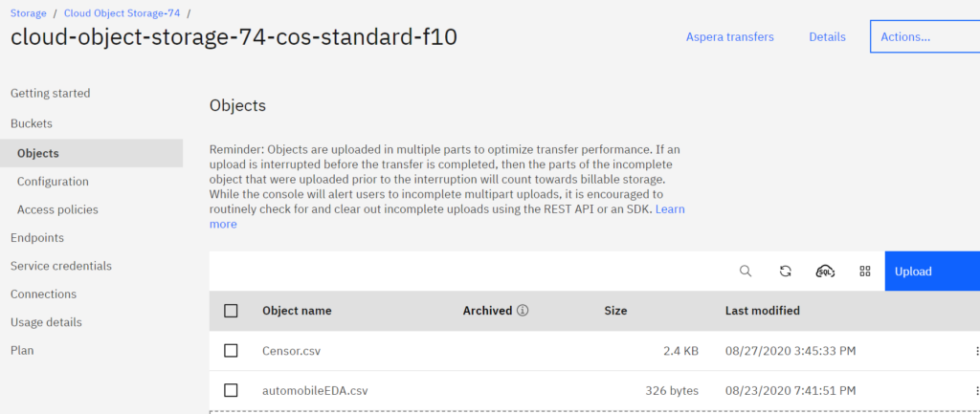Click the search magnifier icon in objects toolbar
Viewport: 980px width, 414px height.
click(x=745, y=271)
